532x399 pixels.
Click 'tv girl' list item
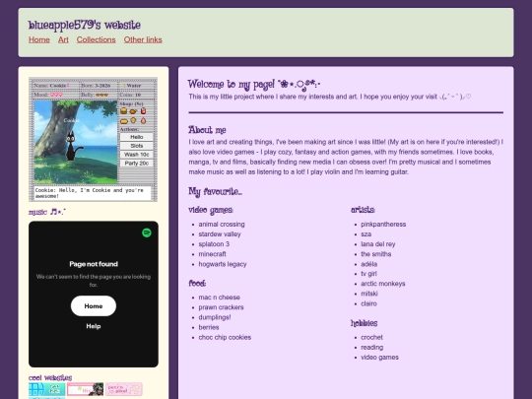tap(368, 274)
